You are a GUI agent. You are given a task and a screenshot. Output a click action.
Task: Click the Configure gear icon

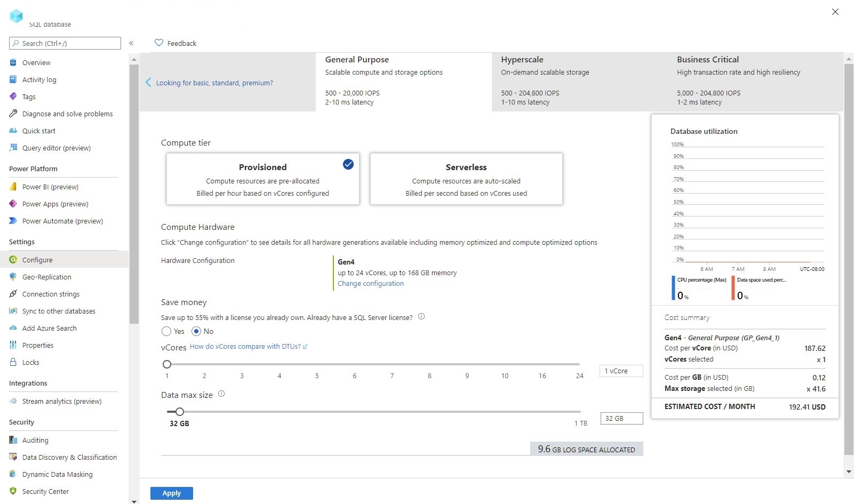(13, 260)
